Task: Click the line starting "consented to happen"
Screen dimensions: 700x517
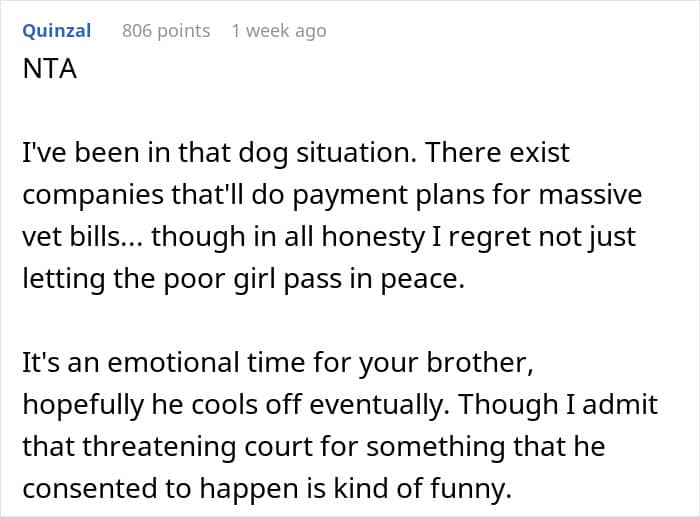Action: (x=267, y=488)
